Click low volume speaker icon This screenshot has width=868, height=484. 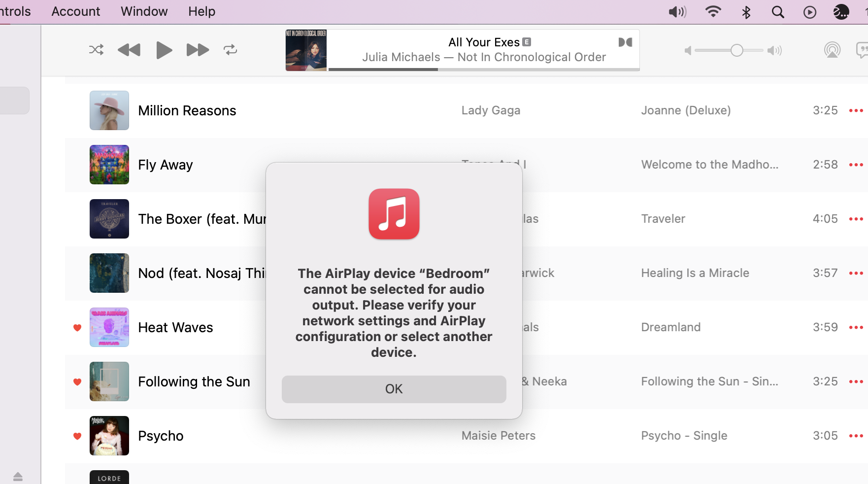coord(688,50)
